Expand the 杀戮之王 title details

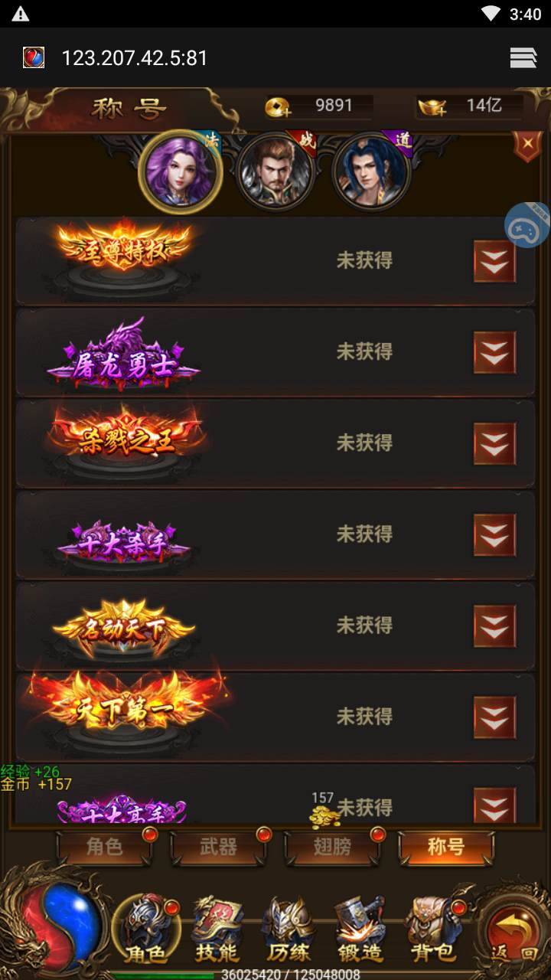pos(494,443)
